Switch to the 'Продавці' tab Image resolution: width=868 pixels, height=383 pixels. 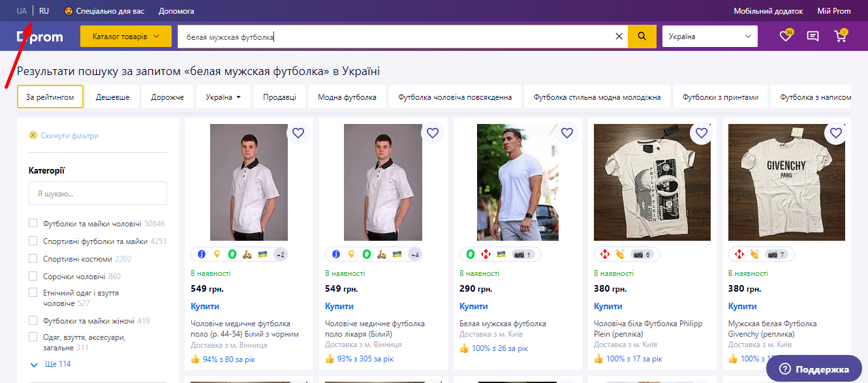pyautogui.click(x=279, y=97)
